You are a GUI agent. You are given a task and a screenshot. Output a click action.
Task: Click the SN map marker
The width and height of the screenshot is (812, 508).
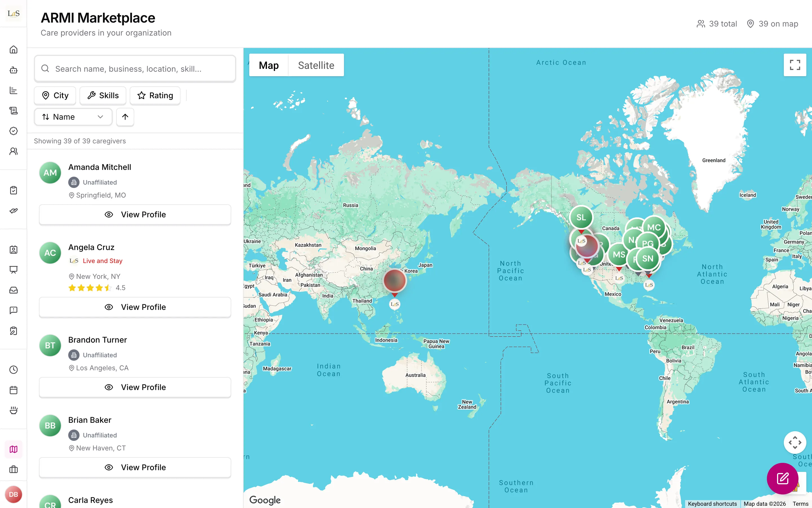pyautogui.click(x=648, y=258)
